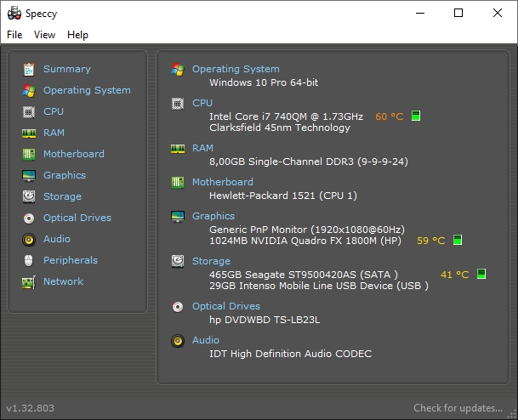Viewport: 518px width, 420px height.
Task: Click 465GB Seagate ST9500420AS text line
Action: (304, 275)
